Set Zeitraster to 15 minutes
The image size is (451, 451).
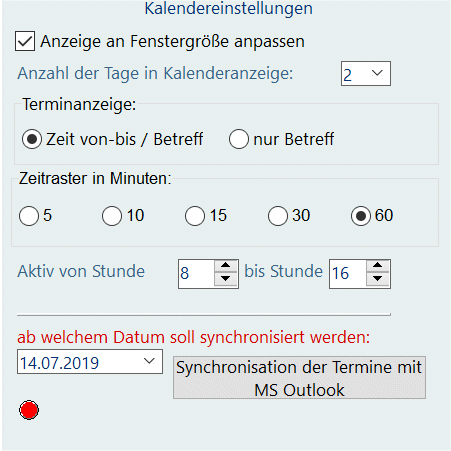(195, 216)
